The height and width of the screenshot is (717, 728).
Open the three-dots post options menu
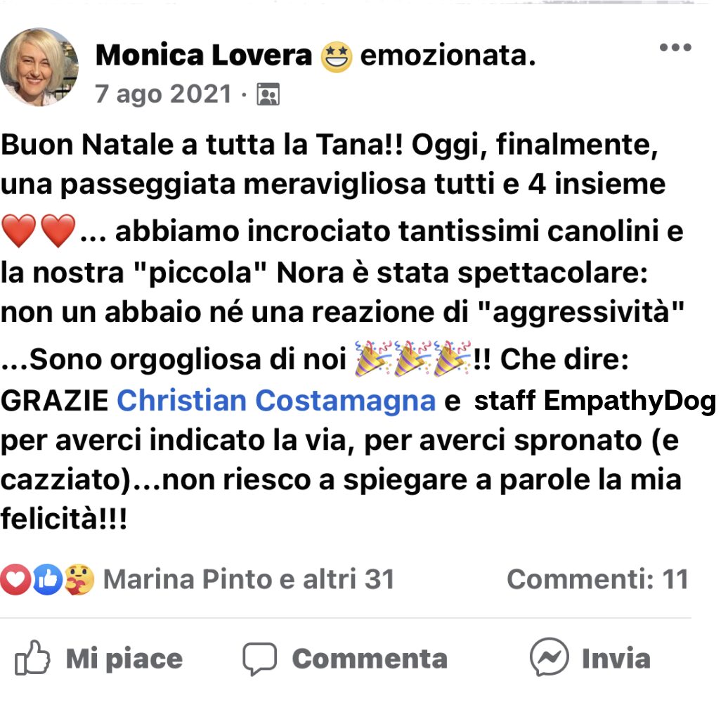(x=675, y=48)
